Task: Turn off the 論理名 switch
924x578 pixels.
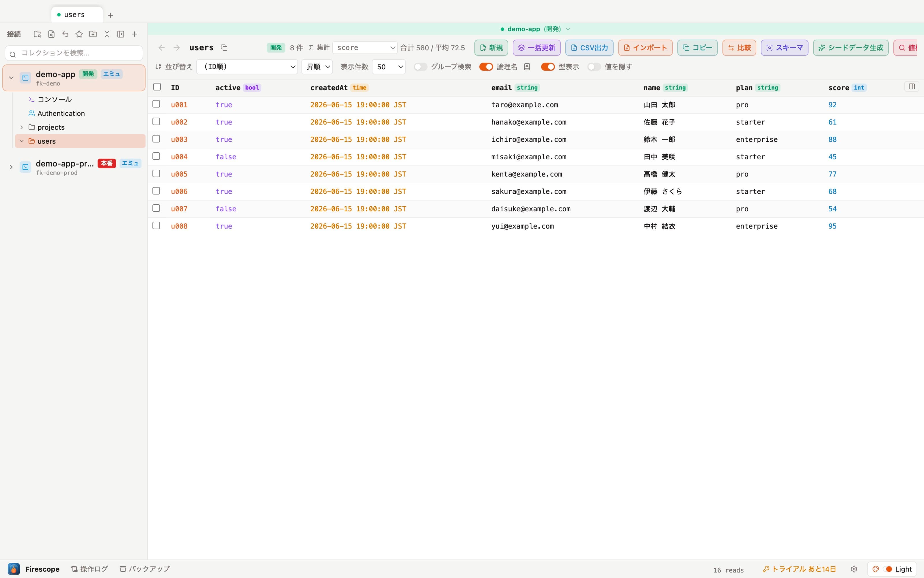Action: click(x=486, y=67)
